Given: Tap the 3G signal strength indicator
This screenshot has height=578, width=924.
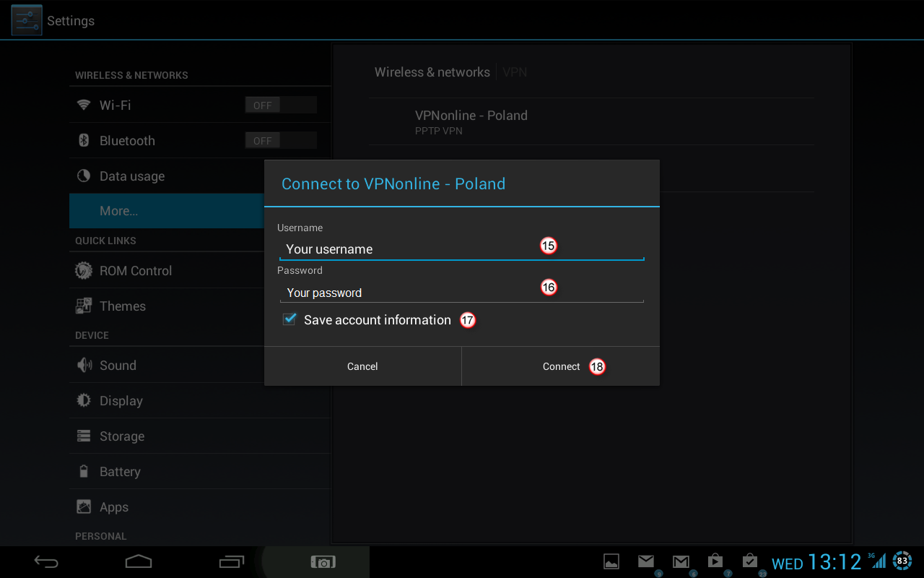Looking at the screenshot, I should (877, 560).
